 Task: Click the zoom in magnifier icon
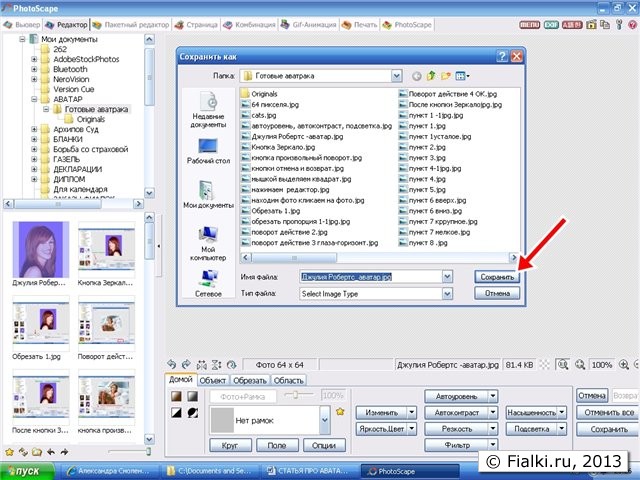click(624, 364)
